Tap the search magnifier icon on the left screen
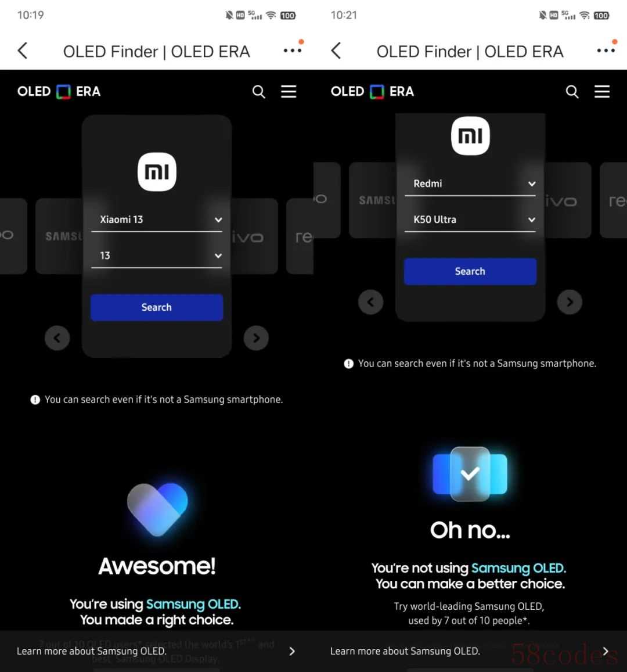The height and width of the screenshot is (672, 627). click(259, 92)
